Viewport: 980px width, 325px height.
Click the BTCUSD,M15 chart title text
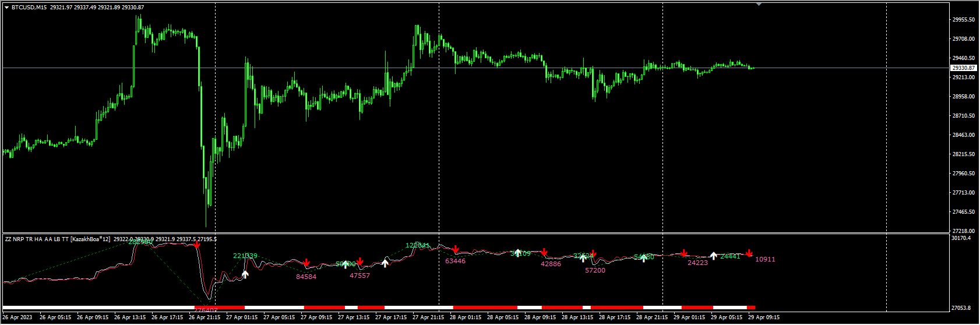(x=29, y=8)
